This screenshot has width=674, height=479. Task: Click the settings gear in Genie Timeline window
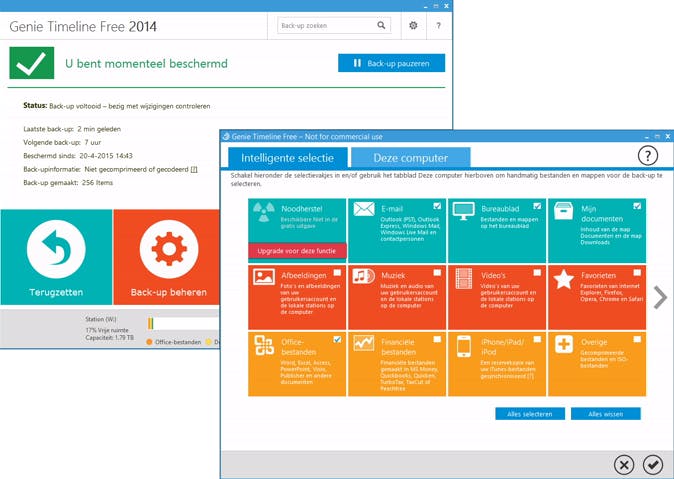pos(413,25)
